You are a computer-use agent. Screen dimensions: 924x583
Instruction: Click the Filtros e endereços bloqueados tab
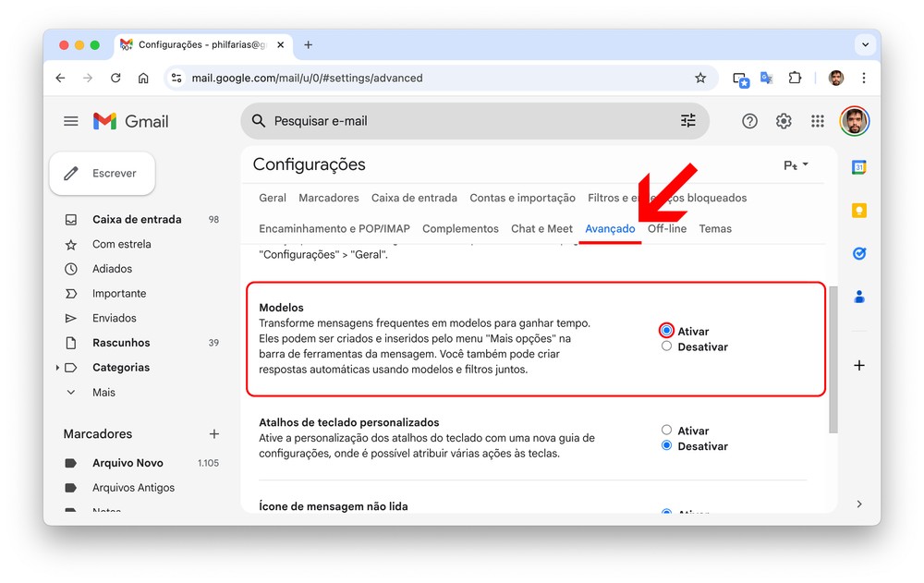click(x=667, y=198)
